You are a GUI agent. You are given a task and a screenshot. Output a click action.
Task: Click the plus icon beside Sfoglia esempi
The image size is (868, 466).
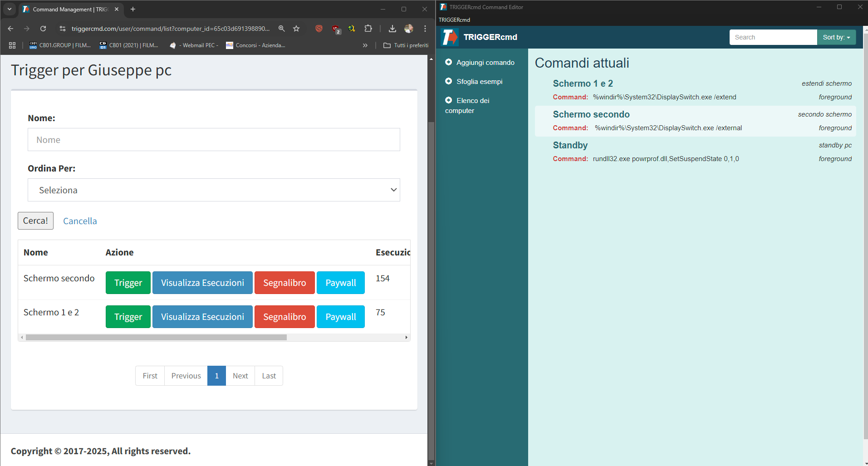tap(449, 81)
